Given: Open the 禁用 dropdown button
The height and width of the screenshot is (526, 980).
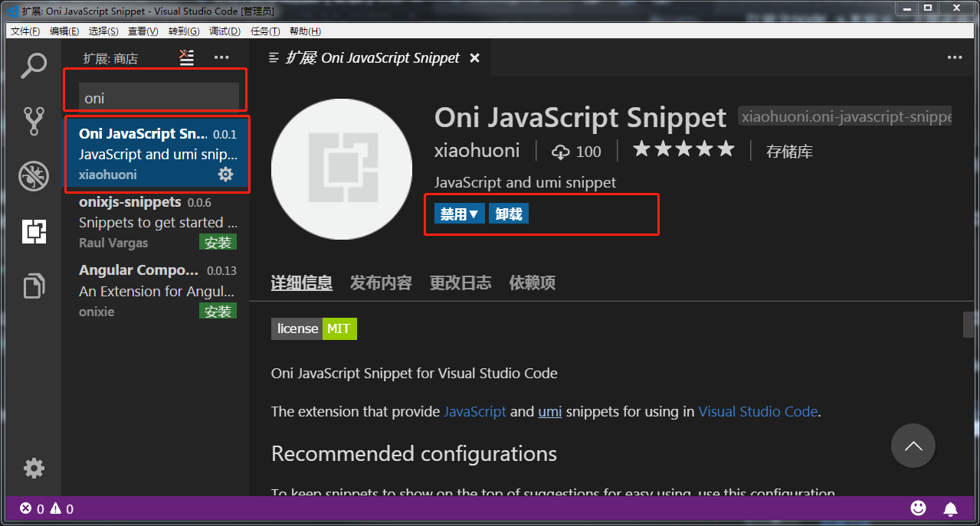Looking at the screenshot, I should pyautogui.click(x=460, y=214).
